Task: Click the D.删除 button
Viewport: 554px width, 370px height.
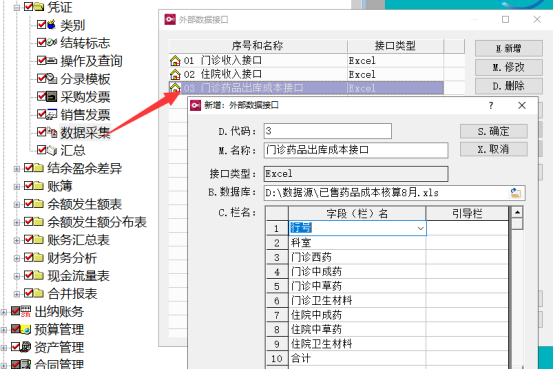Action: [x=508, y=86]
